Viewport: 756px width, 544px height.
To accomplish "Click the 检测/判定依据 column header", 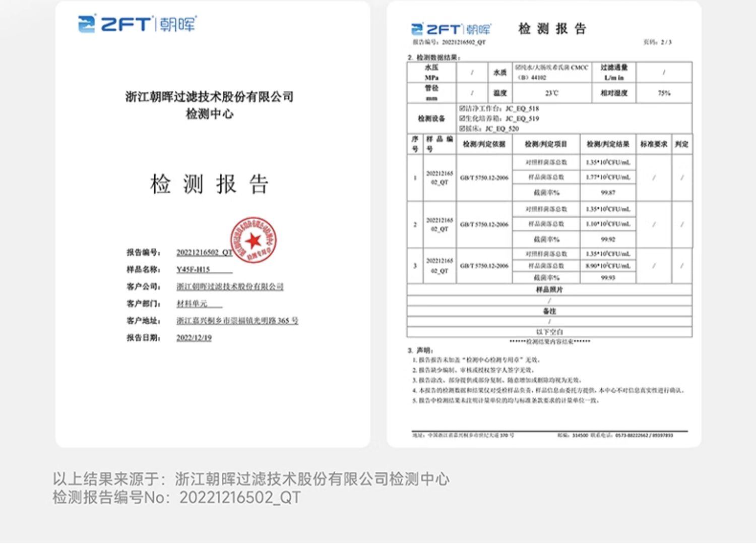I will point(484,144).
